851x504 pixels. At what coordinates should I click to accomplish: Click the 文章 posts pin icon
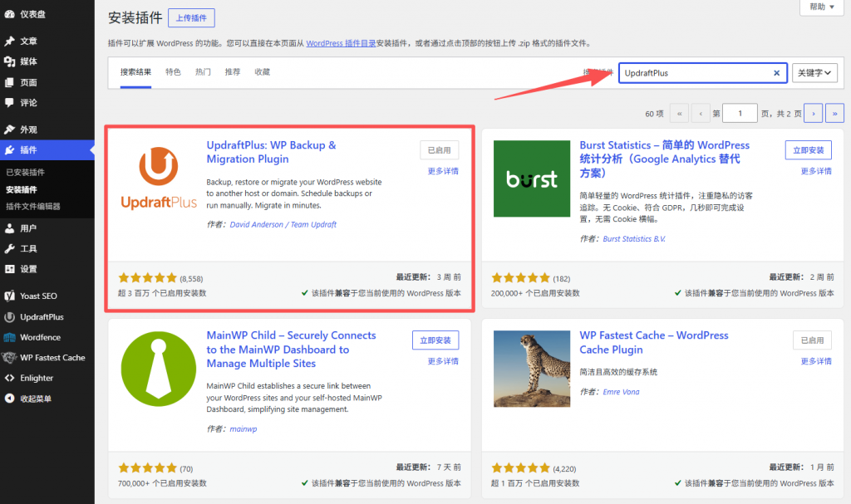[x=9, y=41]
